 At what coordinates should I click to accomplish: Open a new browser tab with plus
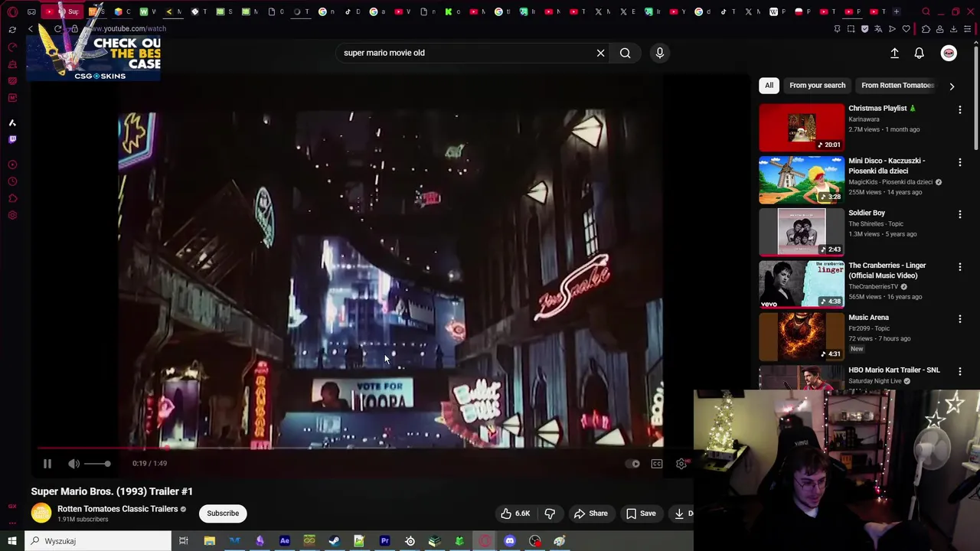coord(897,11)
